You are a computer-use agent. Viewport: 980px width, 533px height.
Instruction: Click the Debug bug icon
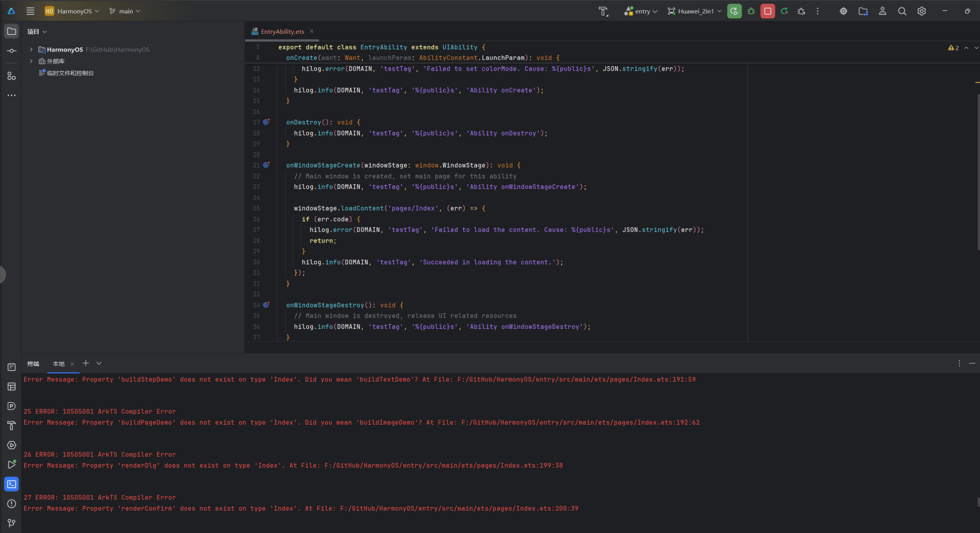tap(751, 11)
